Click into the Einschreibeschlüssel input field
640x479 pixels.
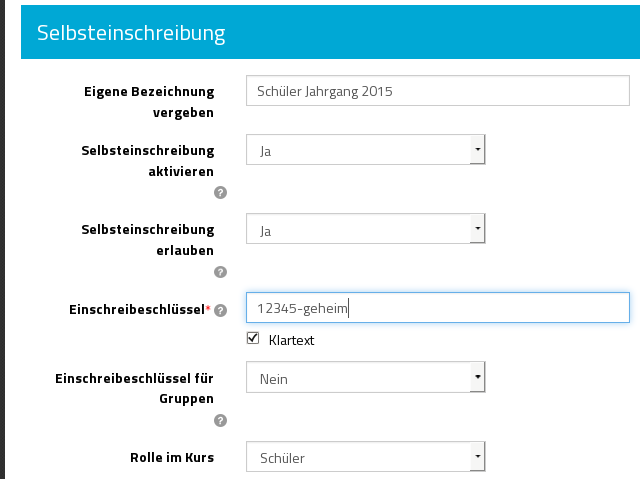click(437, 308)
